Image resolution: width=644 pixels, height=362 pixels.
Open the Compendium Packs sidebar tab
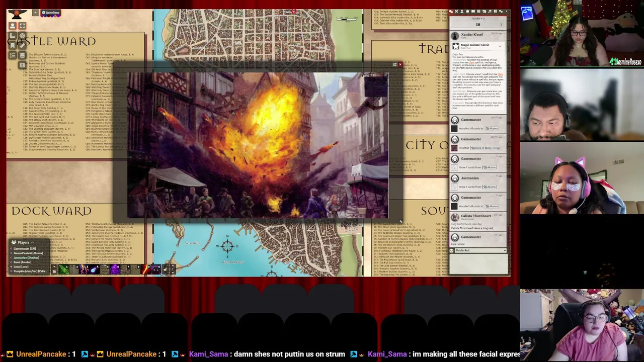496,12
